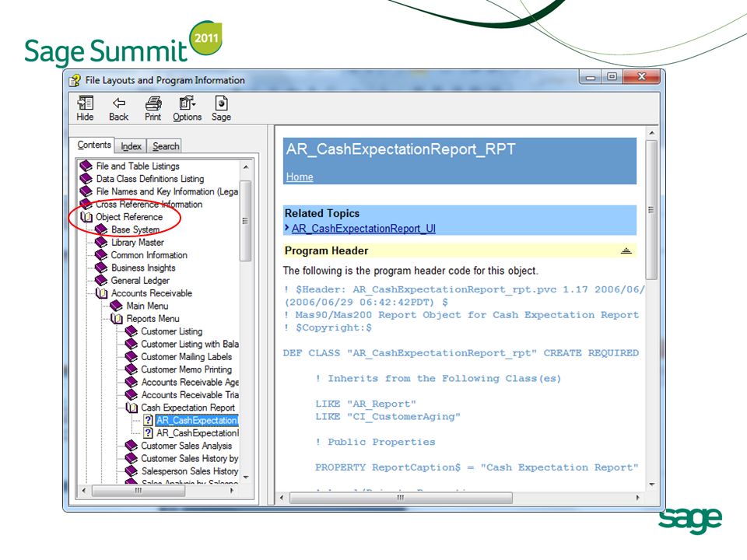This screenshot has height=560, width=747.
Task: Click PROPERTY ReportCaption$ code line
Action: 476,467
